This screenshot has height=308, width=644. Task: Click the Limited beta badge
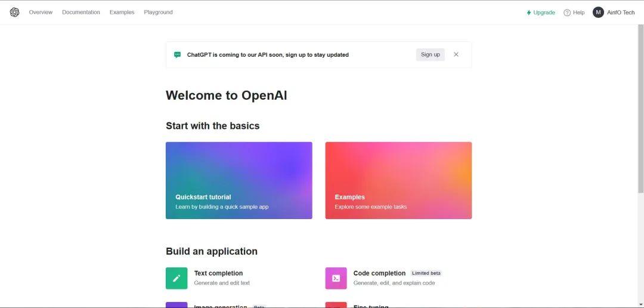coord(426,273)
